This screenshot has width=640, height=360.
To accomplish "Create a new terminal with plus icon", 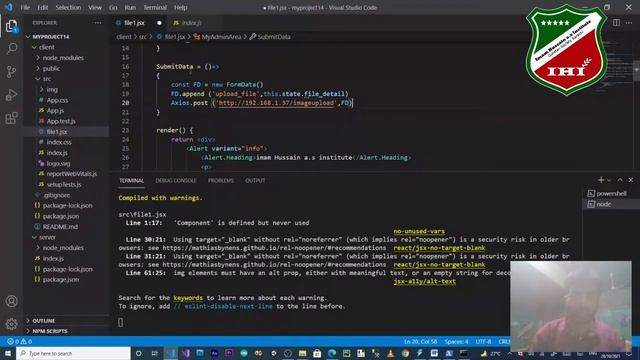I will tap(601, 180).
